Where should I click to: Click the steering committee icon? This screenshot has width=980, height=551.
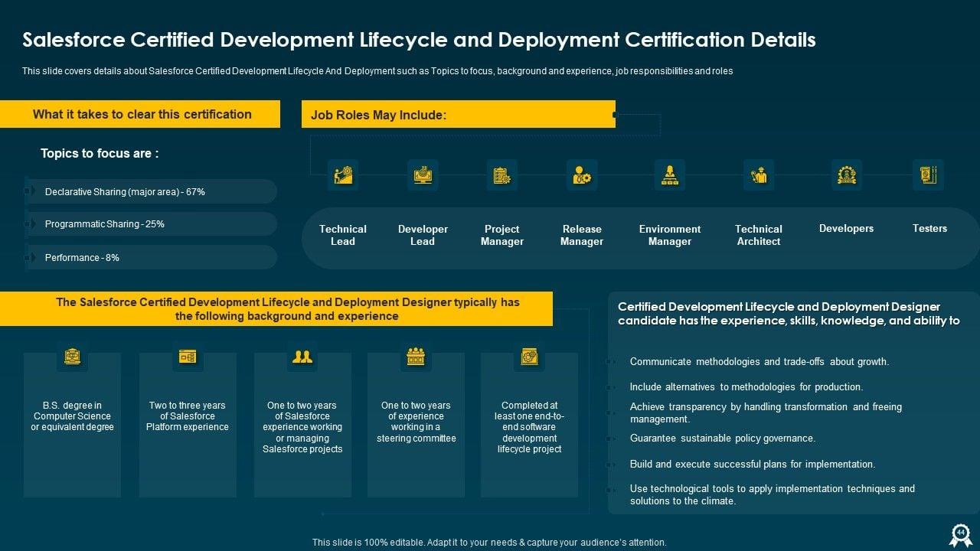tap(416, 357)
